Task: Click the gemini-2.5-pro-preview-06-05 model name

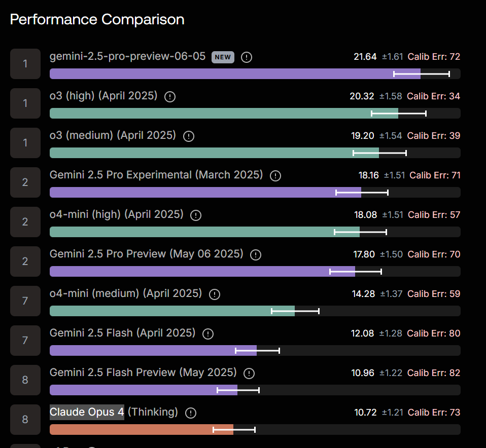Action: click(x=128, y=57)
